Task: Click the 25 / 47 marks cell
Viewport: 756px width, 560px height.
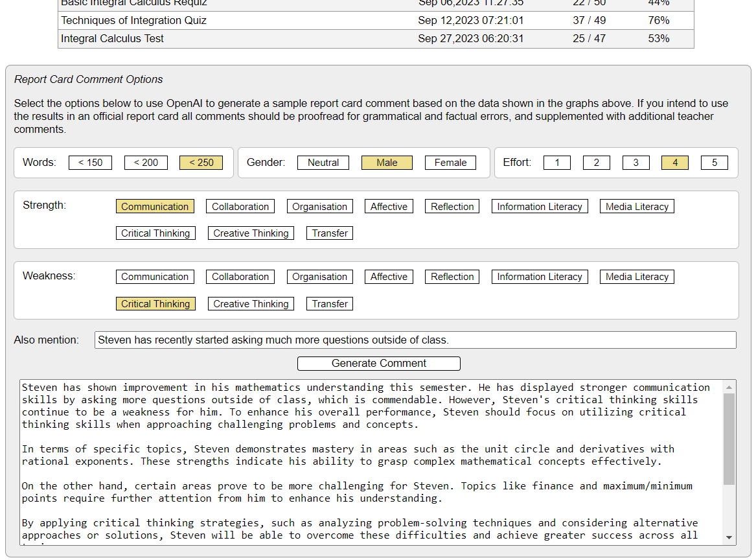Action: point(589,39)
